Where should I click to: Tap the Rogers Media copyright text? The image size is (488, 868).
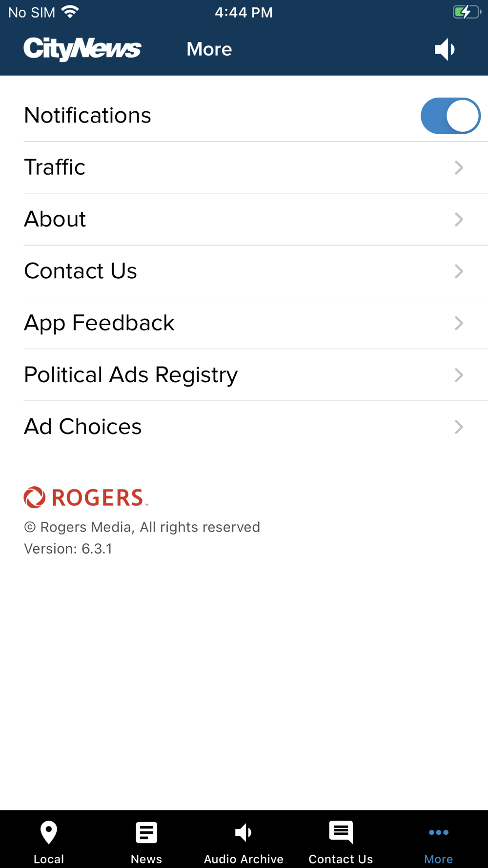coord(142,527)
